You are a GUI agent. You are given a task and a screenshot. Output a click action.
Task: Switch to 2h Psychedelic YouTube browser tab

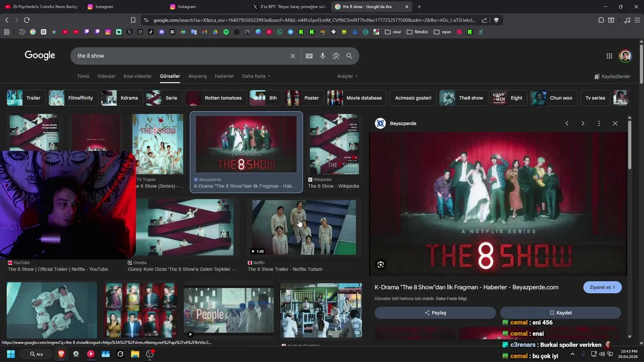click(x=41, y=7)
